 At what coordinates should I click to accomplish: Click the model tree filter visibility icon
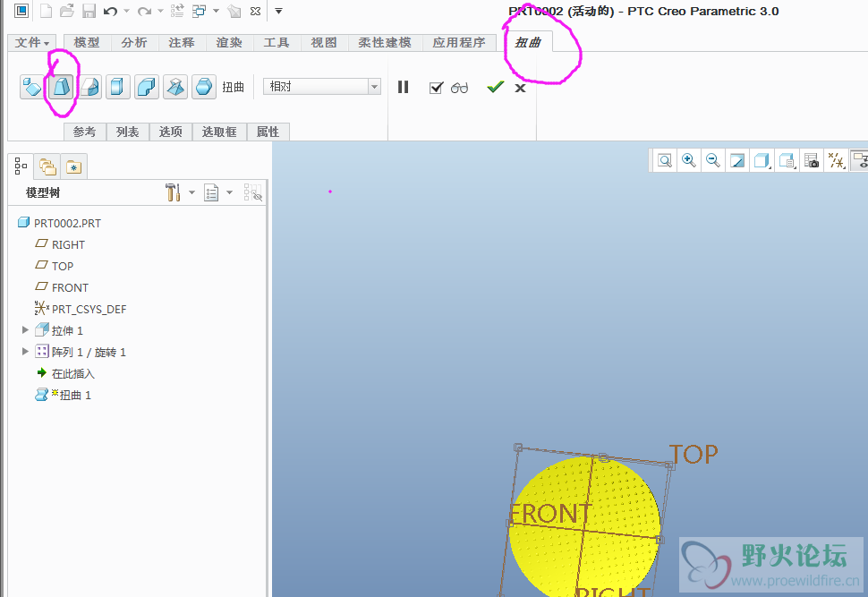[x=253, y=192]
